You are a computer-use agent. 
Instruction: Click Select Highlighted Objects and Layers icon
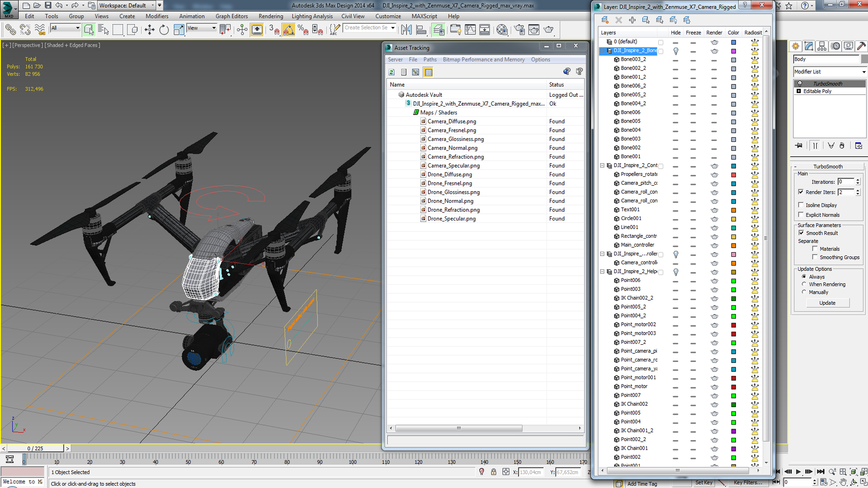646,20
